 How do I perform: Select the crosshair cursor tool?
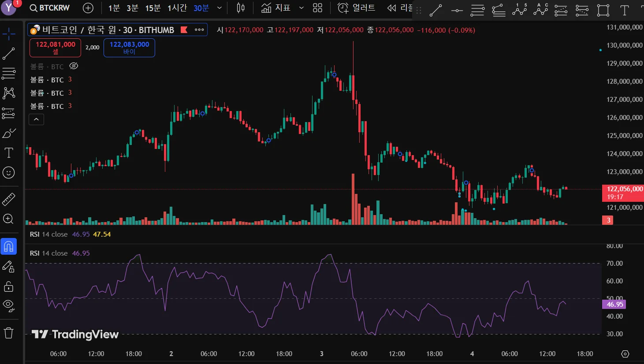coord(9,33)
